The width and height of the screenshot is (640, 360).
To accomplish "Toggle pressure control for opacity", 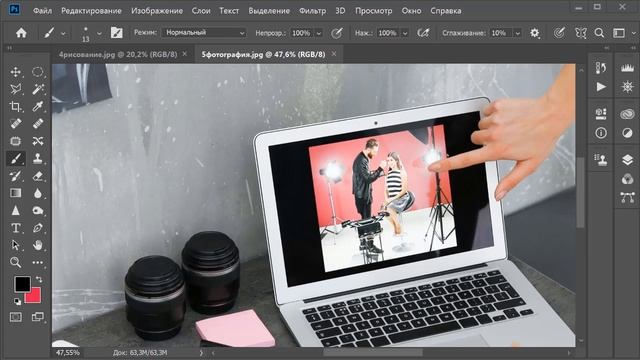I will (337, 33).
